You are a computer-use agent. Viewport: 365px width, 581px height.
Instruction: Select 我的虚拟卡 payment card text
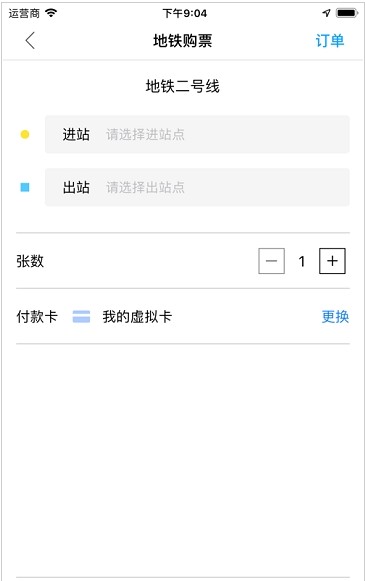(x=137, y=316)
